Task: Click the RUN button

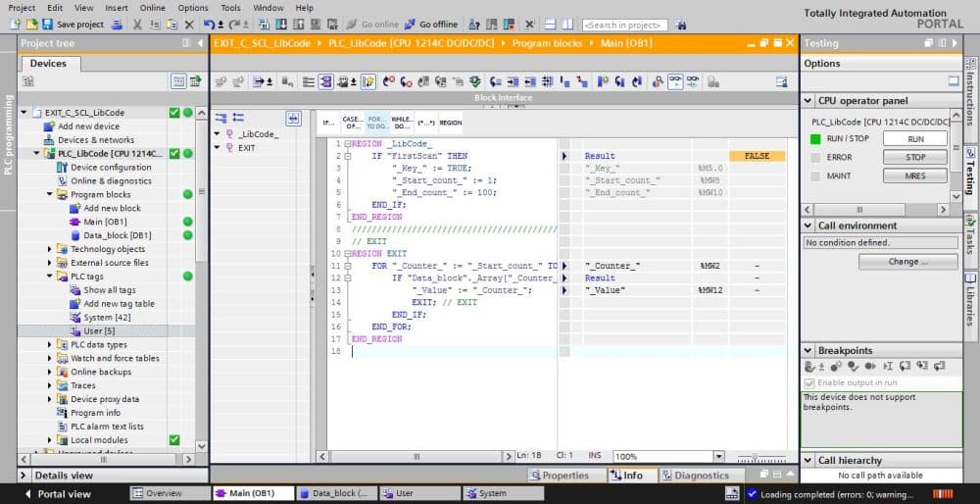Action: [x=915, y=139]
